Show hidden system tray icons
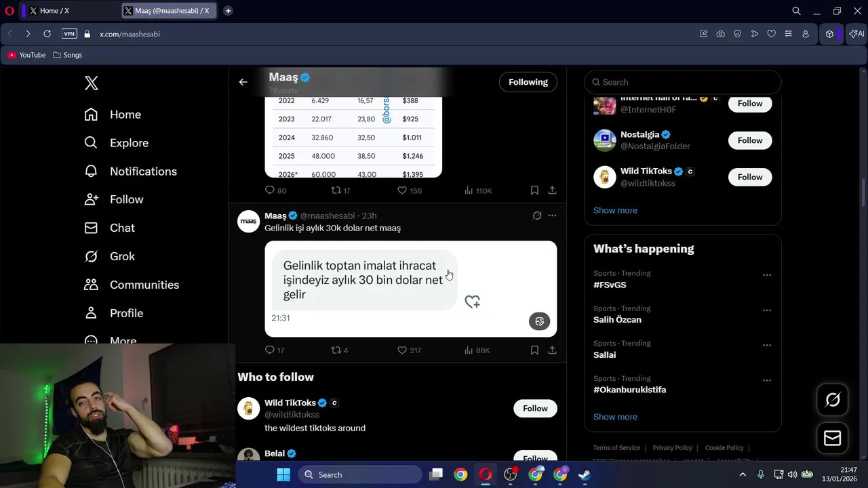The width and height of the screenshot is (868, 488). [743, 474]
